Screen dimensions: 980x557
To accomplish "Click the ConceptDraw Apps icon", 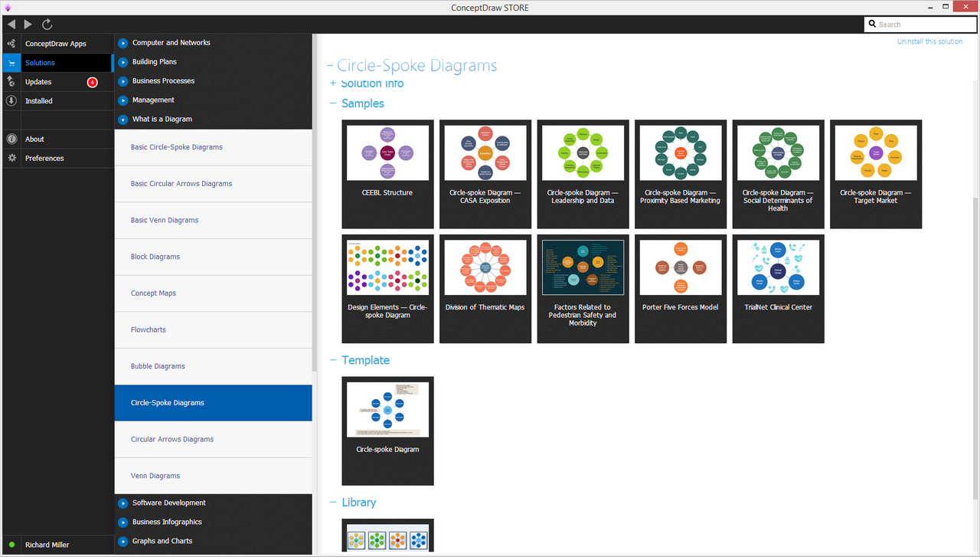I will [11, 44].
